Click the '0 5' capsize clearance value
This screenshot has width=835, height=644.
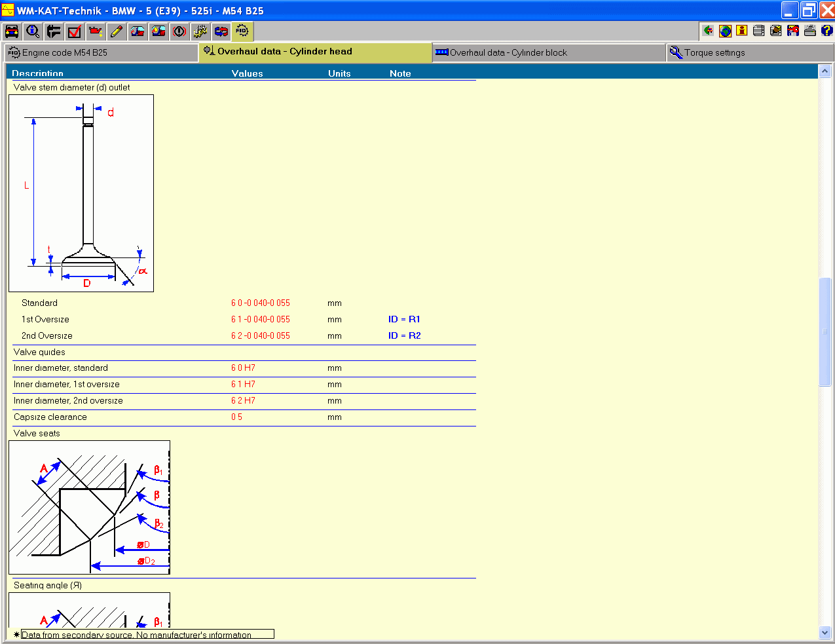point(236,417)
